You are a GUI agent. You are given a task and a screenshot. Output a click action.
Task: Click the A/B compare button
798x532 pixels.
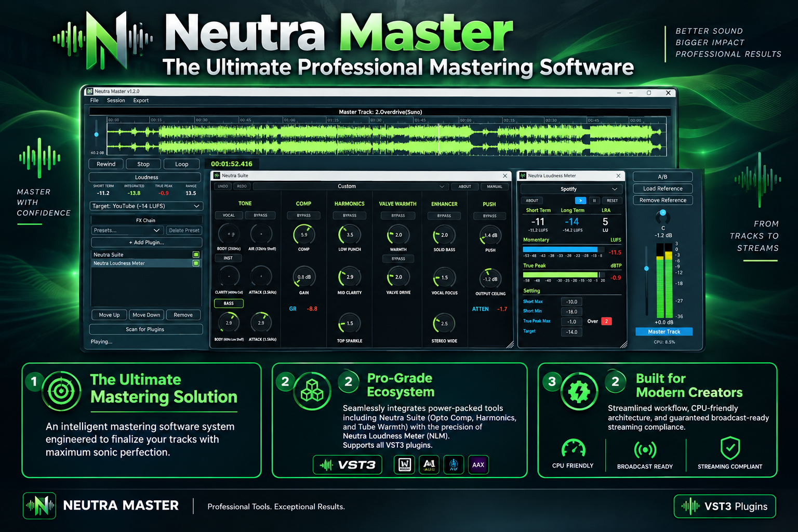coord(663,177)
